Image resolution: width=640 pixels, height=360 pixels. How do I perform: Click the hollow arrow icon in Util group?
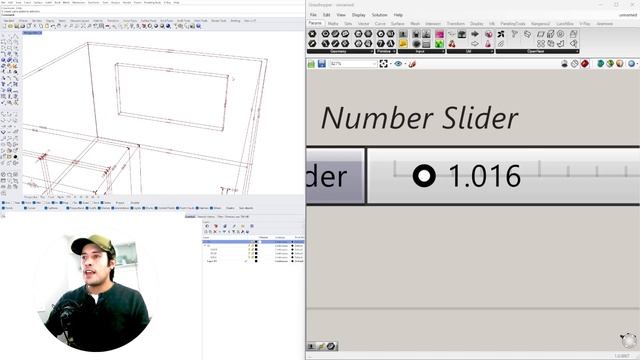pyautogui.click(x=475, y=44)
